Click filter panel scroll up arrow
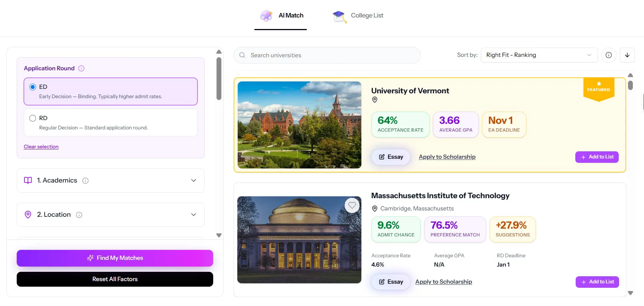The height and width of the screenshot is (306, 644). pos(219,52)
